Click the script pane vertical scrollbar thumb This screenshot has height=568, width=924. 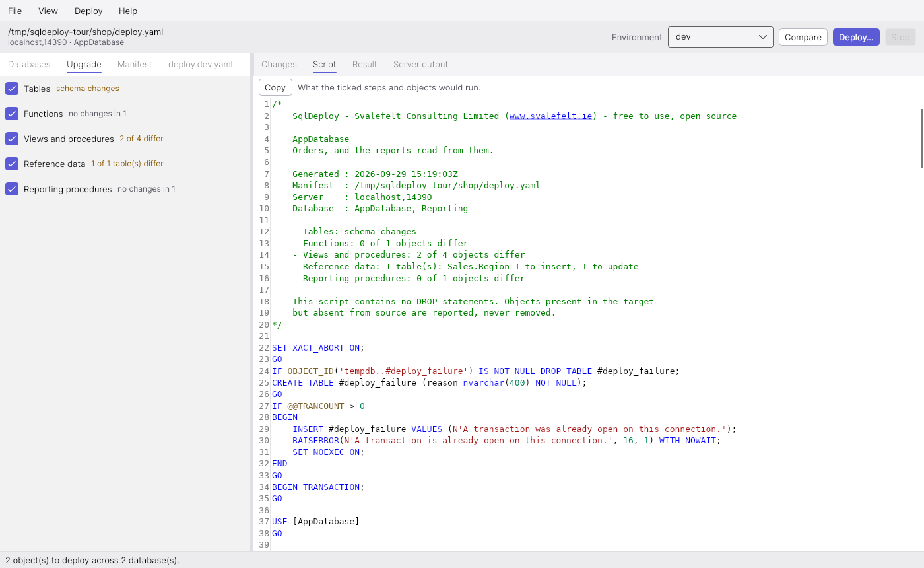(921, 139)
